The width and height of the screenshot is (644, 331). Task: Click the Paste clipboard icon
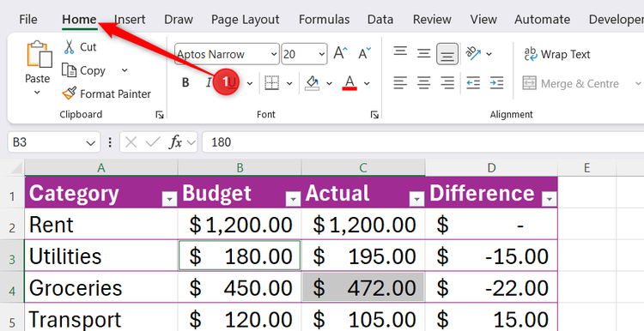tap(39, 54)
